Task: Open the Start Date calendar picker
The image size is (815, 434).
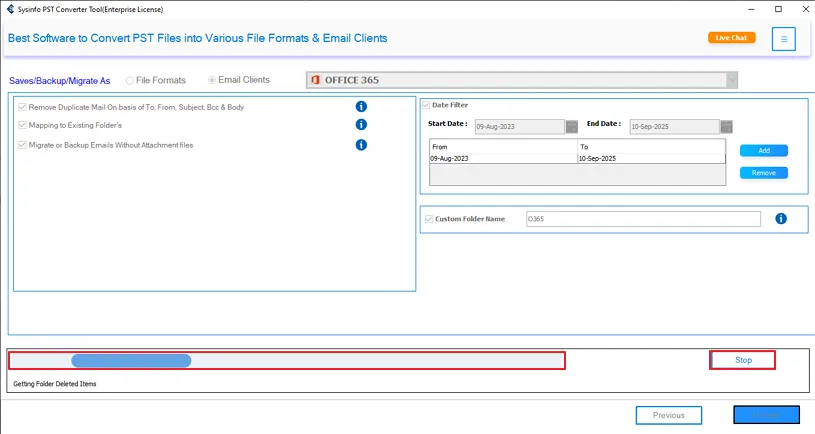Action: pyautogui.click(x=572, y=127)
